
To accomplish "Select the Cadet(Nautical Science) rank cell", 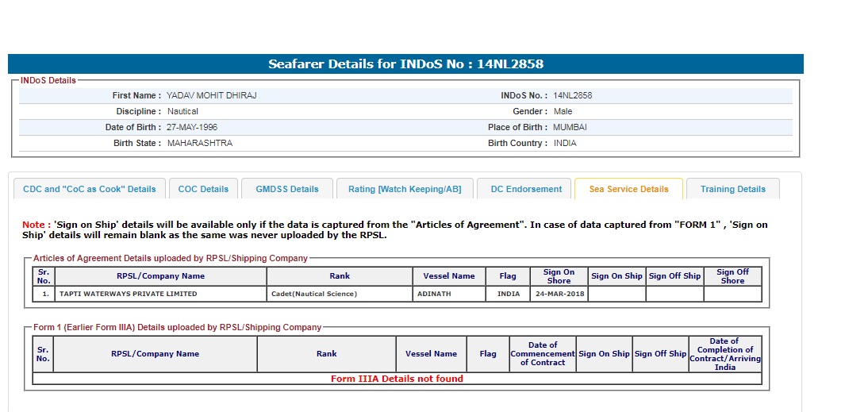I will coord(314,294).
